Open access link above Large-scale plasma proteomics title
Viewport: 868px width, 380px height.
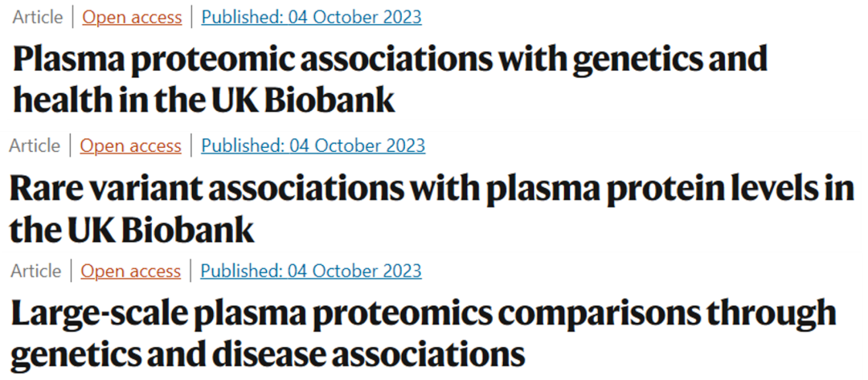coord(131,271)
